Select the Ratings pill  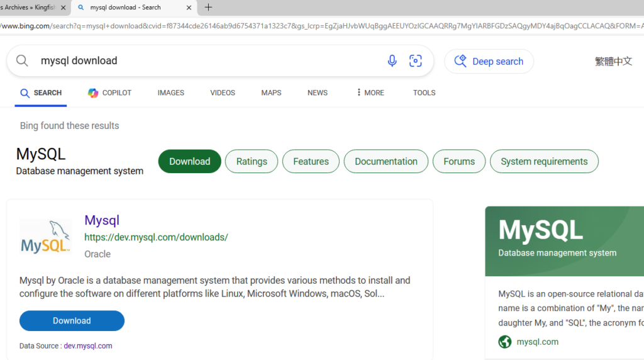pos(252,161)
